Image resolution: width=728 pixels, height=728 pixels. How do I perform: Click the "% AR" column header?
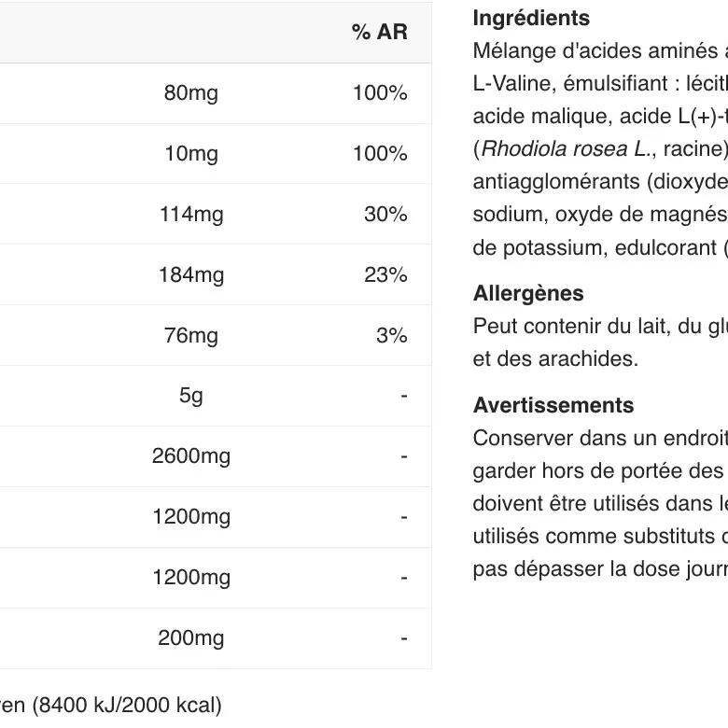379,32
